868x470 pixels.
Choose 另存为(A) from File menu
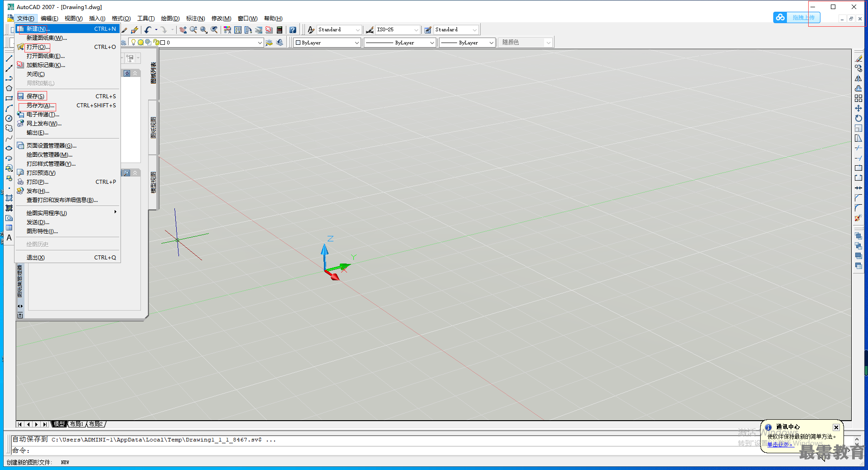click(x=68, y=105)
